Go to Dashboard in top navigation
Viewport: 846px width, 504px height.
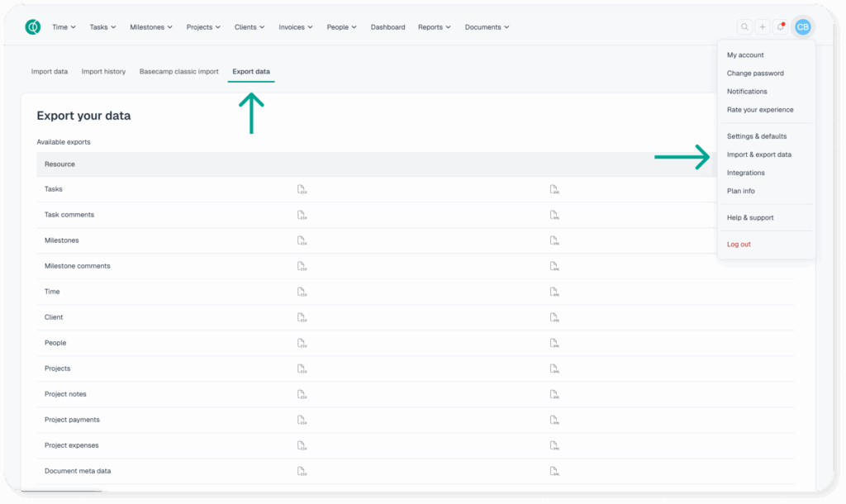click(387, 27)
